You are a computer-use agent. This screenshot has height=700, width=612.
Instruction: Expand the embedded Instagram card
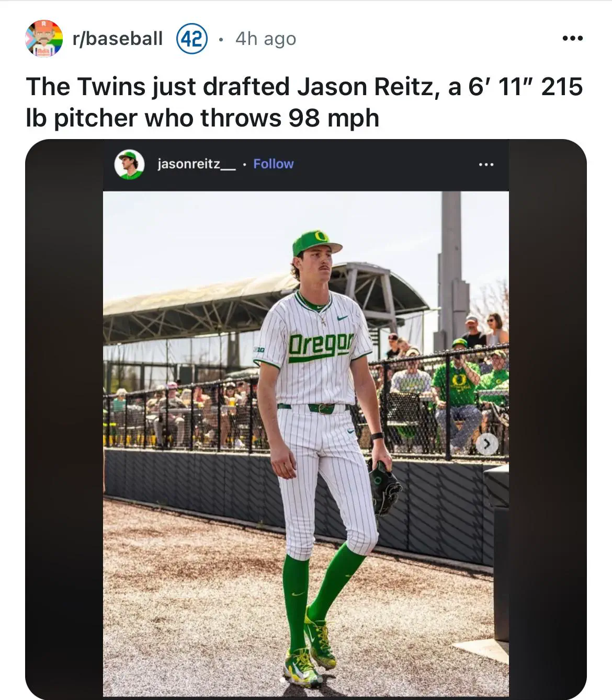pyautogui.click(x=306, y=418)
